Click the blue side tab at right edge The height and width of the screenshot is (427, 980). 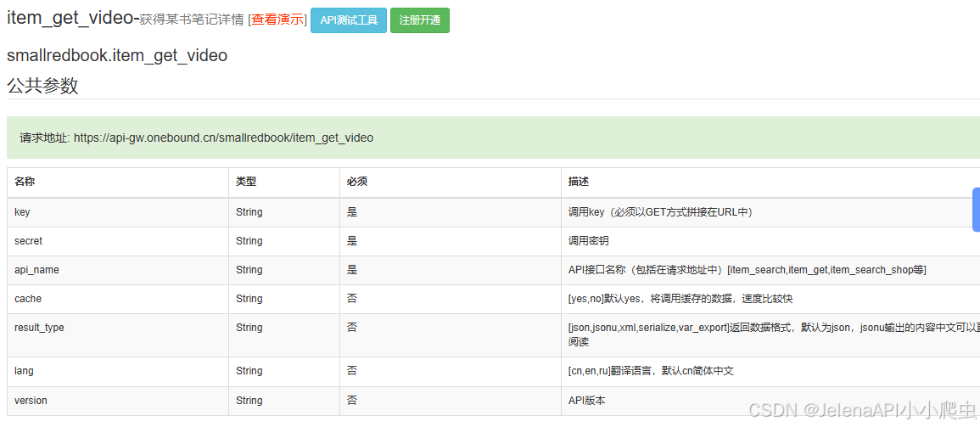(x=977, y=209)
